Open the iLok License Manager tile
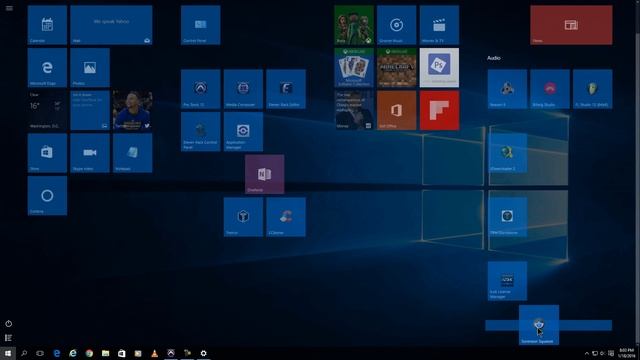Screen dimensions: 640x360 [x=507, y=281]
